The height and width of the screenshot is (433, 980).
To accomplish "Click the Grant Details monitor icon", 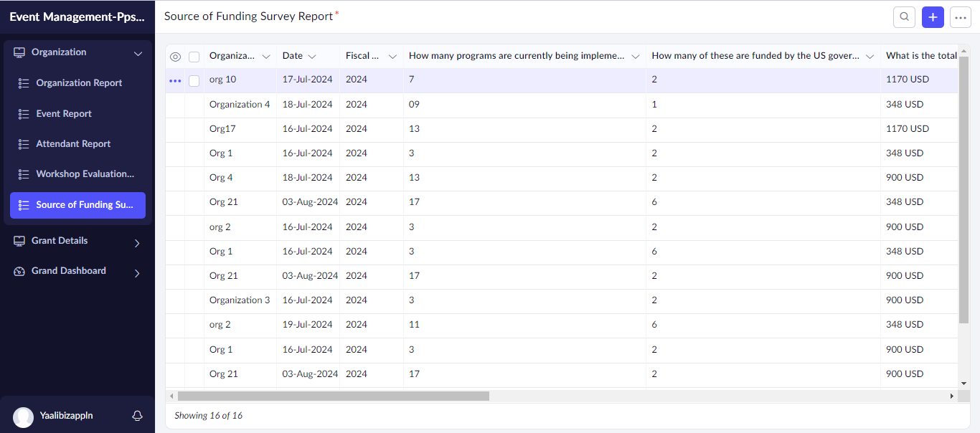I will (19, 242).
